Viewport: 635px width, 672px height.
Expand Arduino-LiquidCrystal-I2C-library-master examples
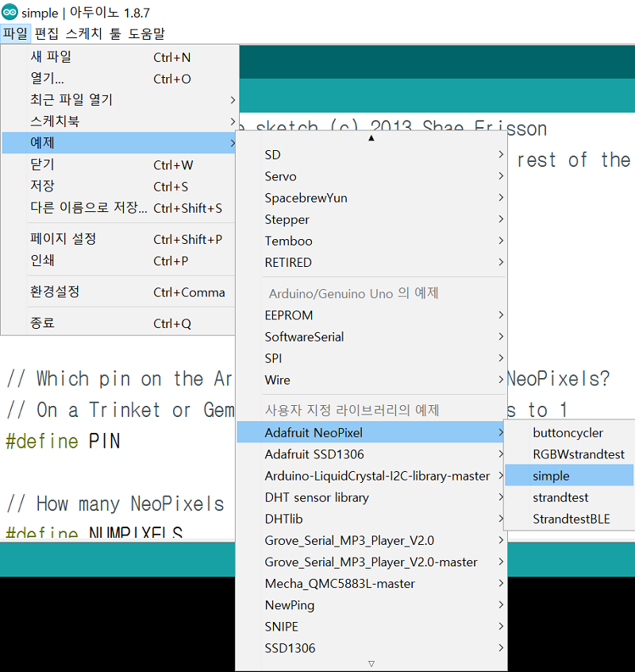[x=371, y=476]
